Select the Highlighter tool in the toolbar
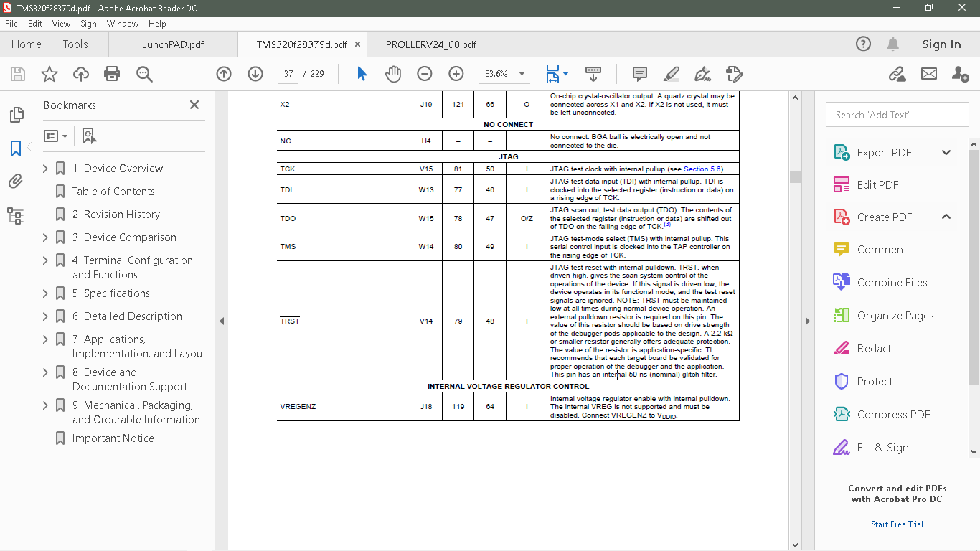980x551 pixels. pos(670,74)
